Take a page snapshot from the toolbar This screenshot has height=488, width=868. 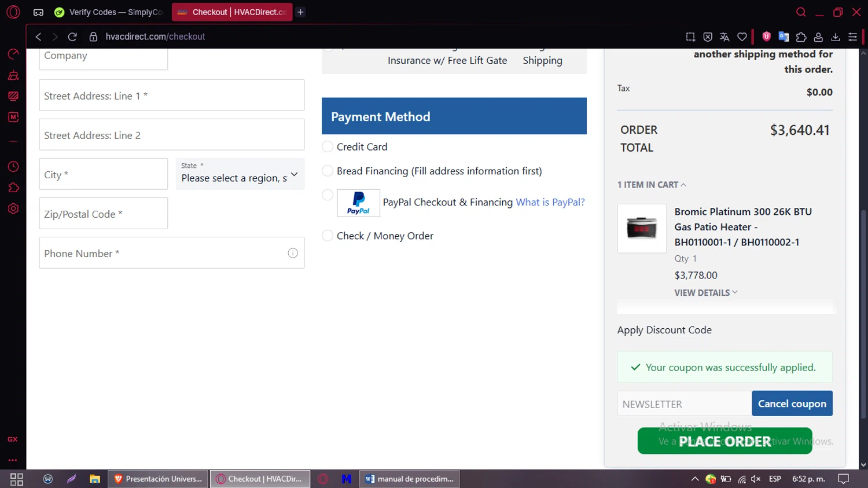[x=690, y=36]
